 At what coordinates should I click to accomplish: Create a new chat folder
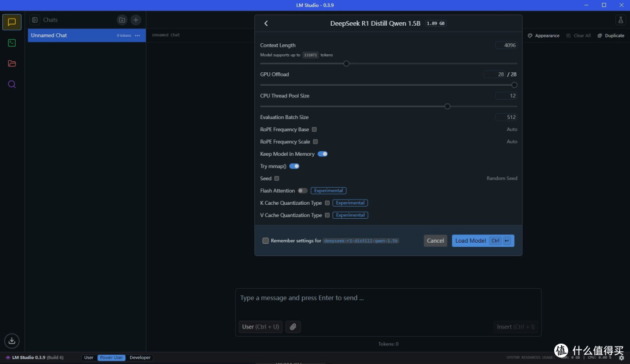click(121, 20)
